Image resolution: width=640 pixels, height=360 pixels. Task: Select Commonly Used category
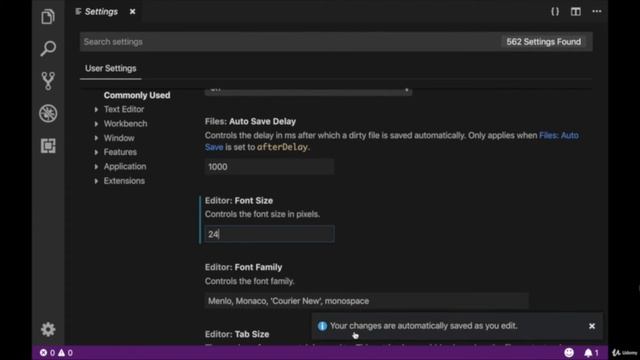coord(137,95)
